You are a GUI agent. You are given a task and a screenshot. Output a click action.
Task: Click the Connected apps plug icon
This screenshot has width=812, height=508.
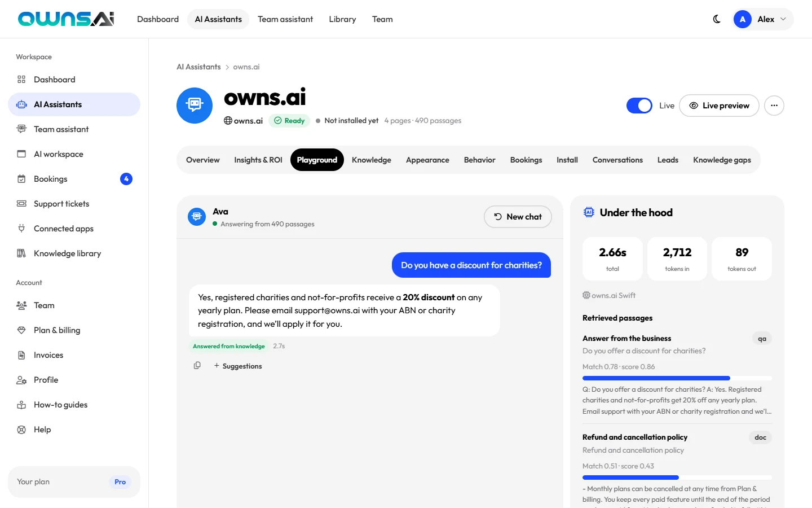point(21,229)
